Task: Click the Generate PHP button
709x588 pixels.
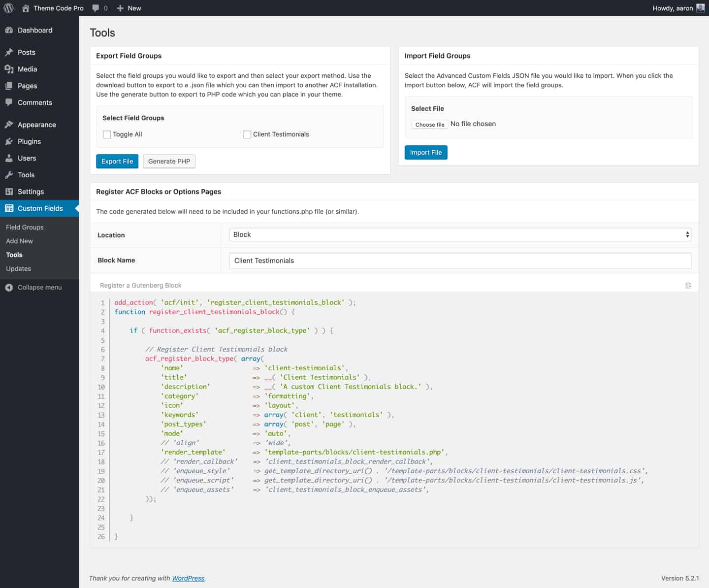Action: tap(169, 161)
